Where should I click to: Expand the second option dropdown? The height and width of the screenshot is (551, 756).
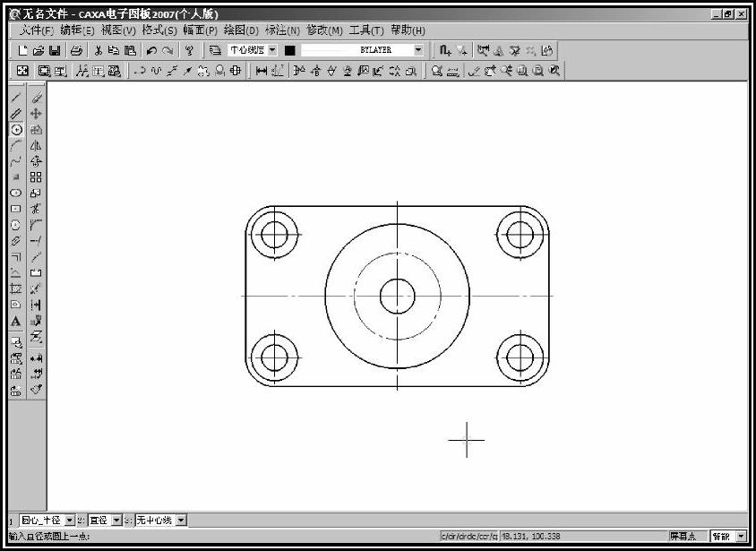[x=116, y=521]
